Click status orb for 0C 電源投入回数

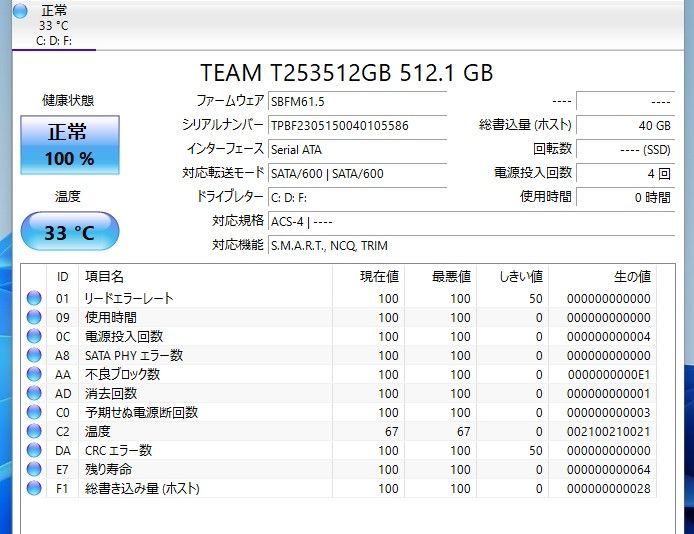pos(34,336)
